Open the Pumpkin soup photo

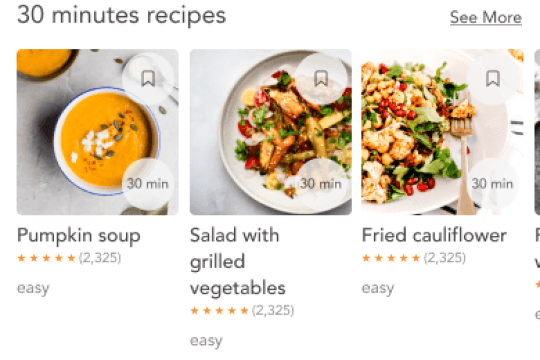click(x=98, y=132)
